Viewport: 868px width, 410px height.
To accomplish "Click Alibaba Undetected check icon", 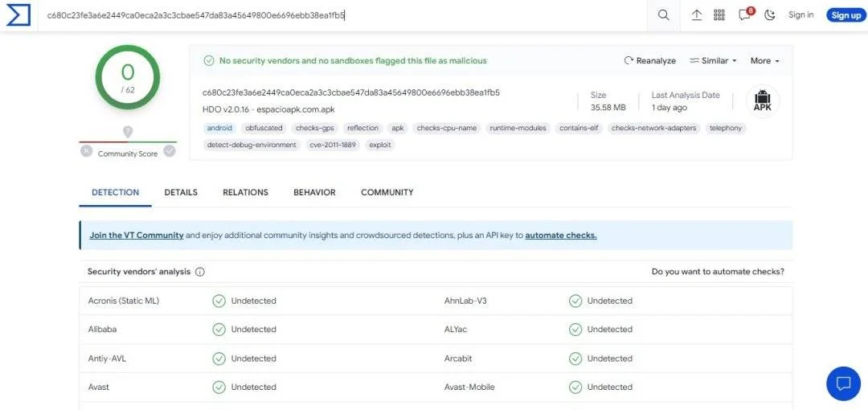I will tap(219, 330).
